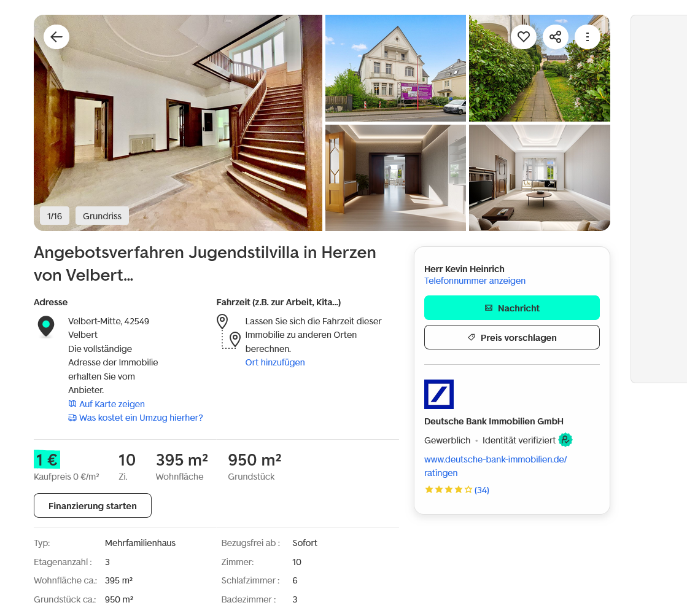Viewport: 687px width, 616px height.
Task: Click the Badezimmer value 3
Action: click(295, 599)
